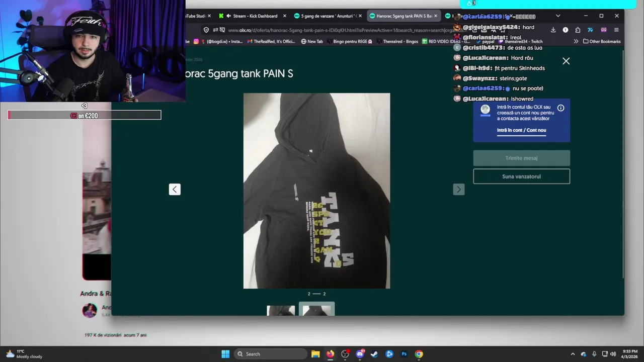Click the @Swaynzz 'steins;gate' chat message
This screenshot has height=362, width=644.
coord(490,78)
